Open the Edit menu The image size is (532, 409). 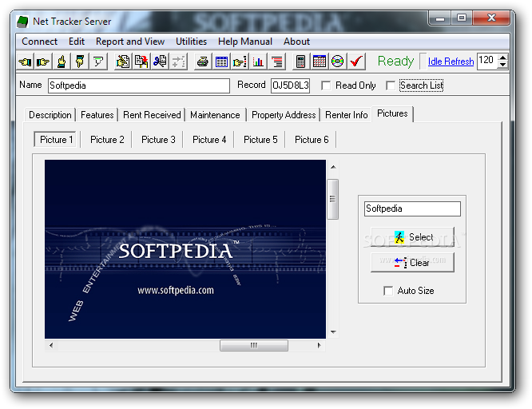[x=77, y=42]
